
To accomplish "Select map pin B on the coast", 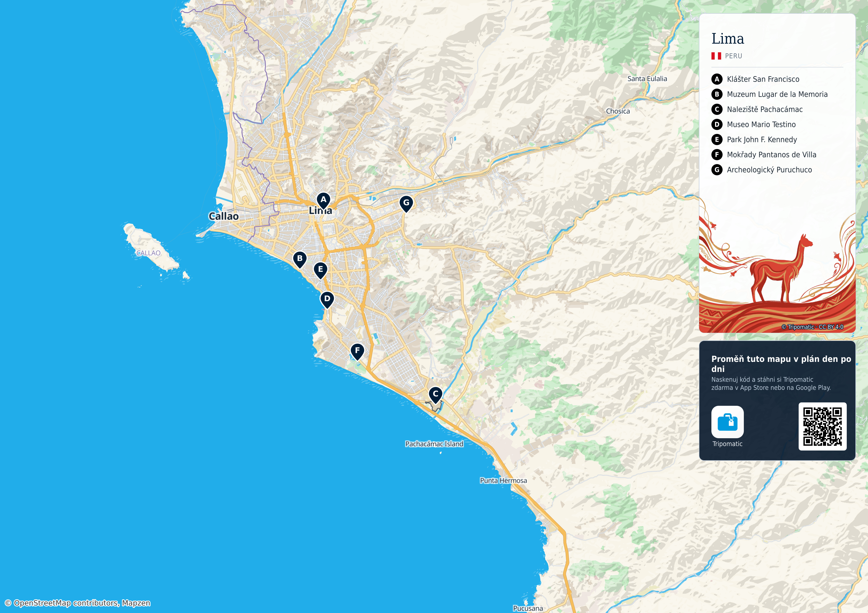I will (x=300, y=260).
